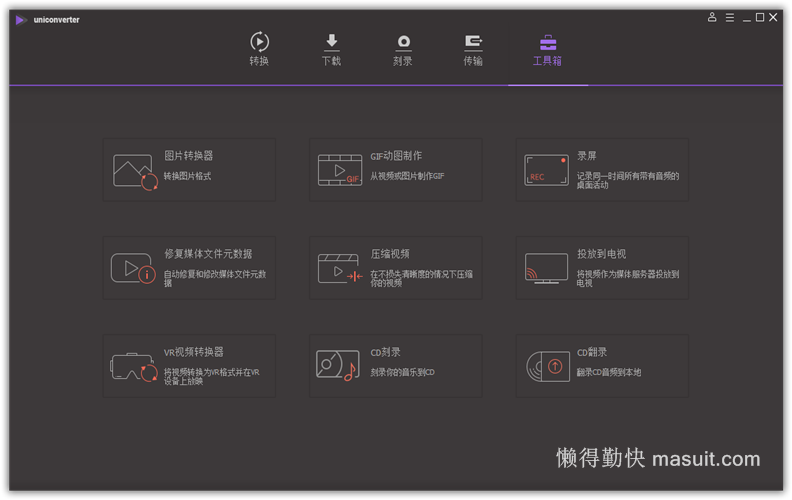Viewport: 792px width, 500px height.
Task: Choose the CD刻录 disc burner icon
Action: pyautogui.click(x=338, y=366)
